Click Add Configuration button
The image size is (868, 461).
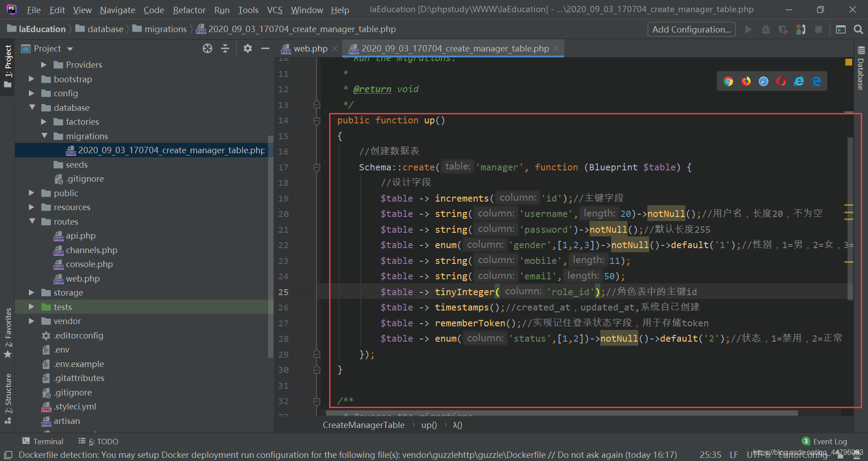[x=691, y=29]
